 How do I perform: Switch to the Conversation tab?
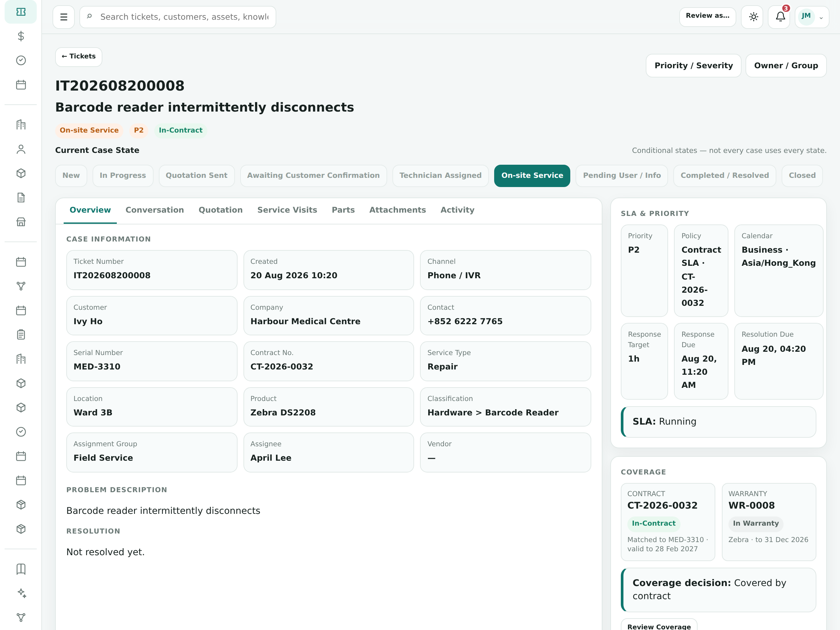[155, 210]
